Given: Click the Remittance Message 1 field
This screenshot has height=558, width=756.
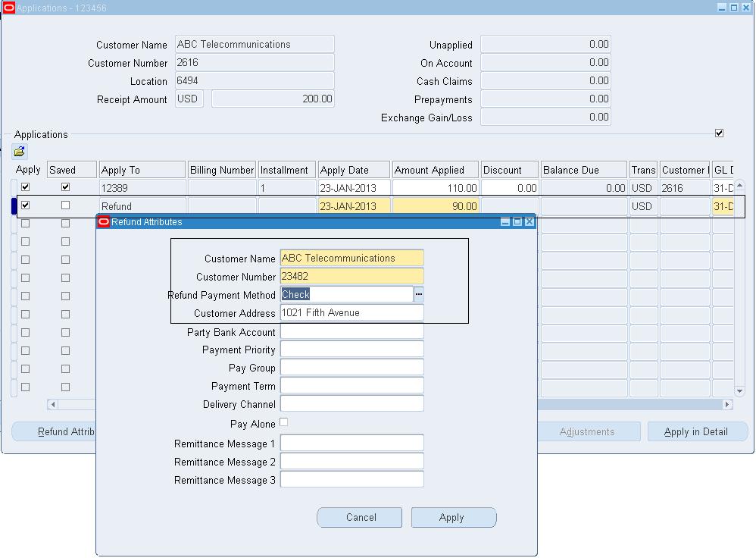Looking at the screenshot, I should pos(351,443).
